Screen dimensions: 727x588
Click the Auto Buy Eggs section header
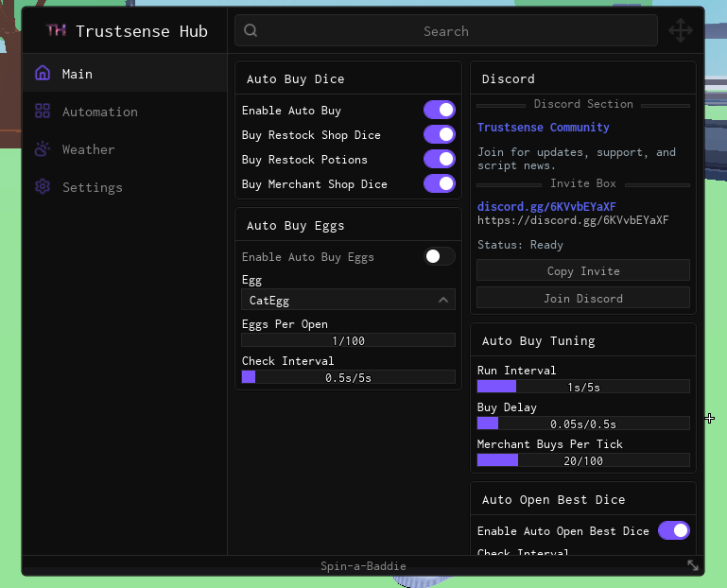pos(348,225)
